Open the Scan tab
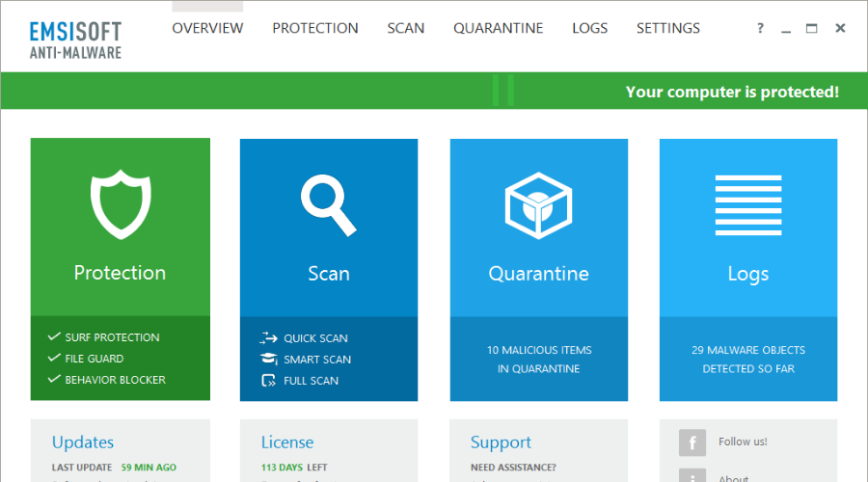The width and height of the screenshot is (868, 482). point(406,28)
